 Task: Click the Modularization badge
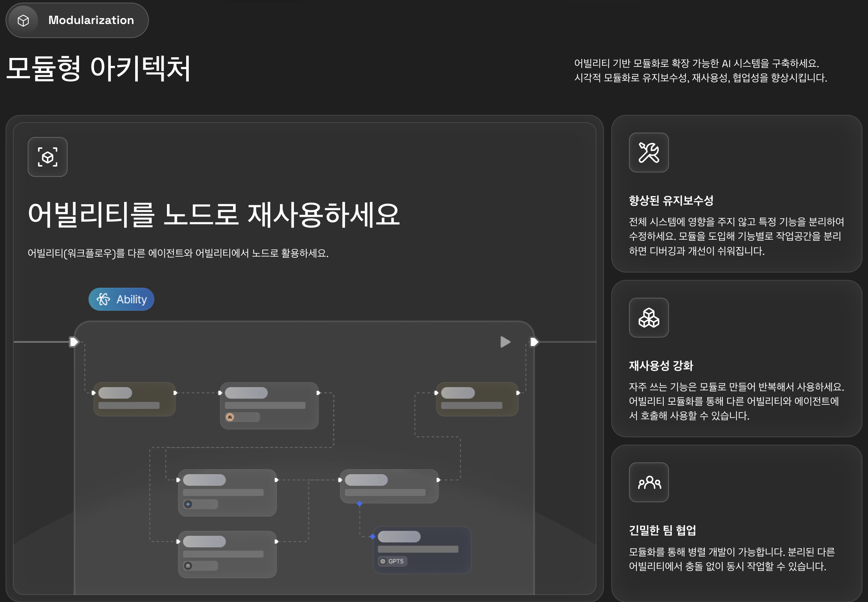pos(77,20)
